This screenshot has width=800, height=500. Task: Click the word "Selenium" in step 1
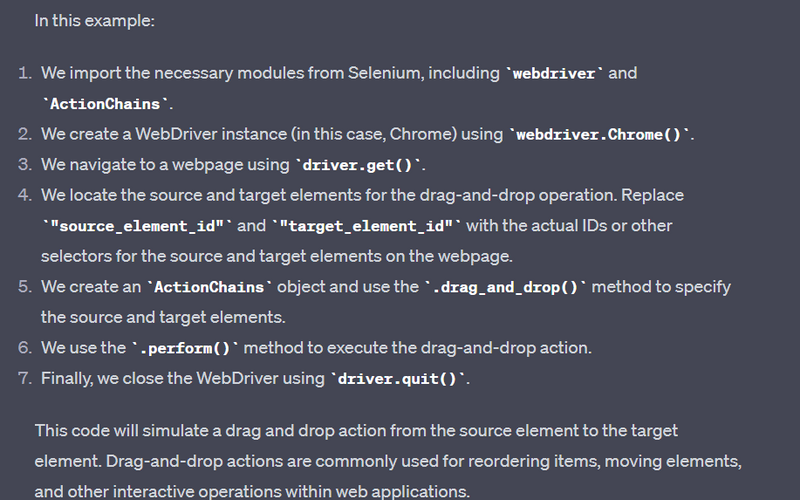[385, 74]
